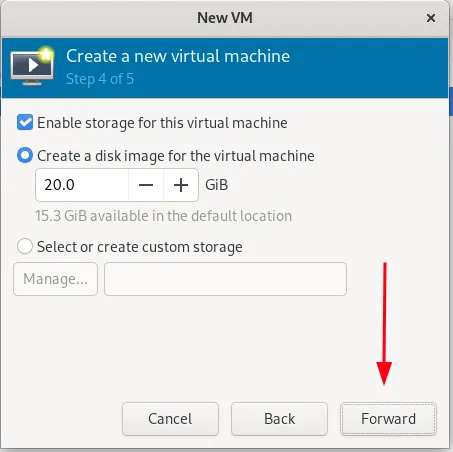
Task: Decrease disk size with the minus button
Action: [x=146, y=185]
